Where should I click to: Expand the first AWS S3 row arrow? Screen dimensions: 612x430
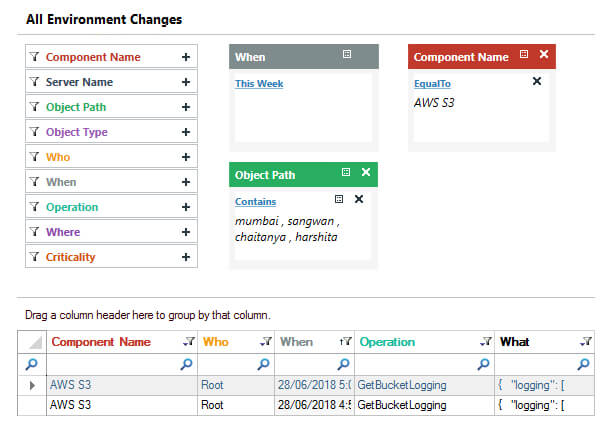(x=32, y=386)
